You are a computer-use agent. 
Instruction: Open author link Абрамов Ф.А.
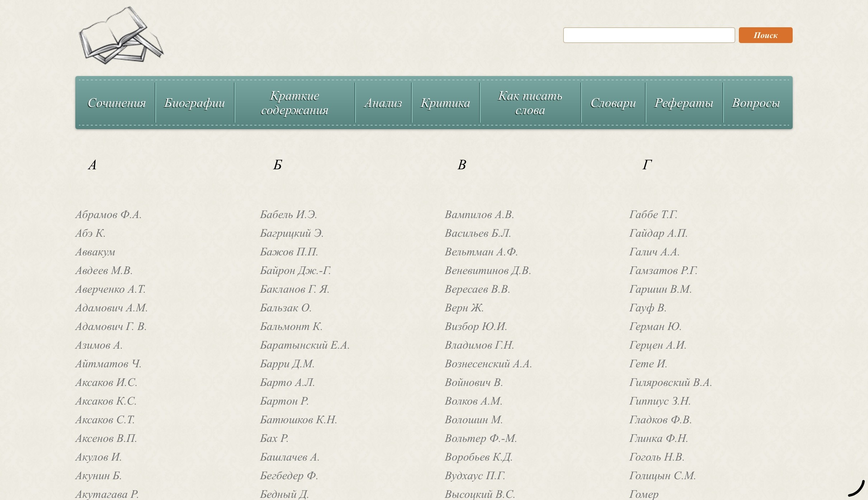pos(108,214)
